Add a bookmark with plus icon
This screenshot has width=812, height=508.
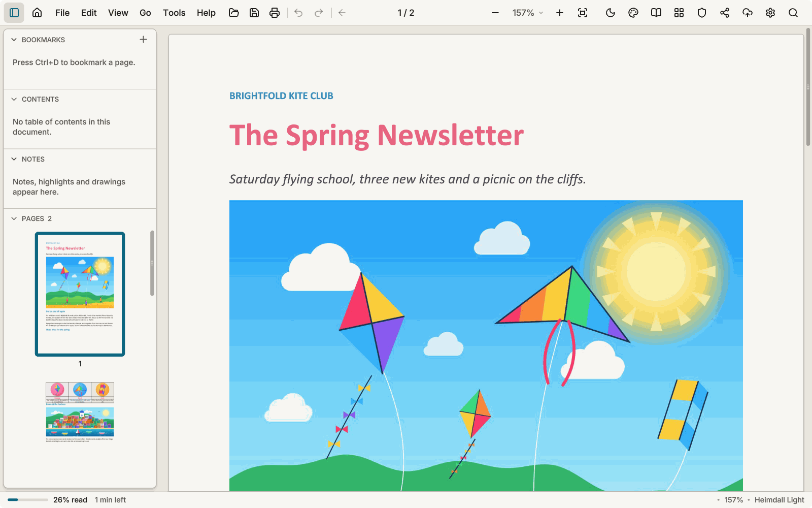pos(144,39)
